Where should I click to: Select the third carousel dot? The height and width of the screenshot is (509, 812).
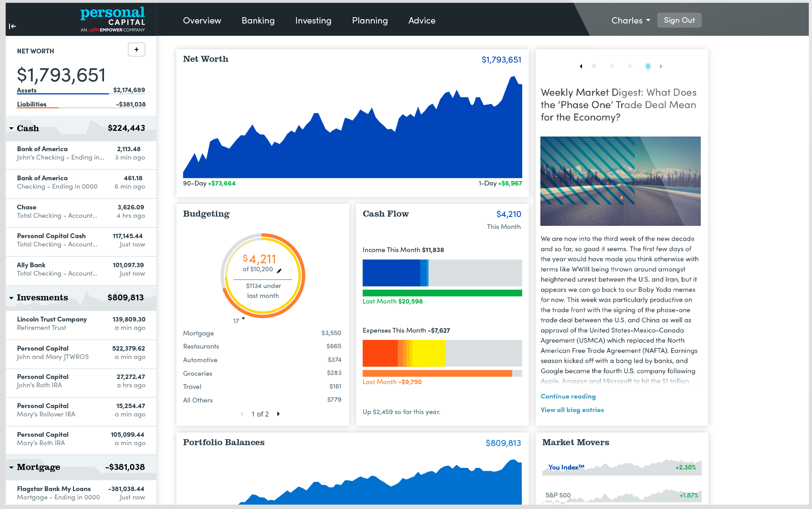coord(630,66)
